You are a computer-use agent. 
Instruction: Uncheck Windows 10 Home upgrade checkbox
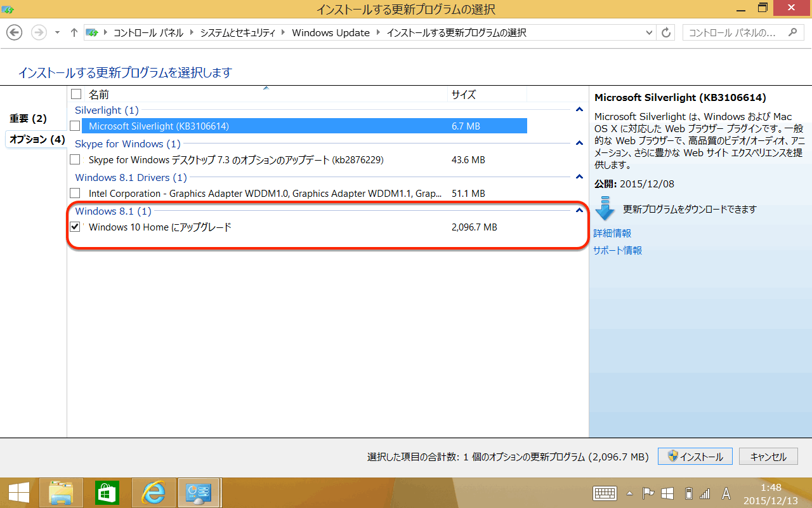(x=75, y=227)
